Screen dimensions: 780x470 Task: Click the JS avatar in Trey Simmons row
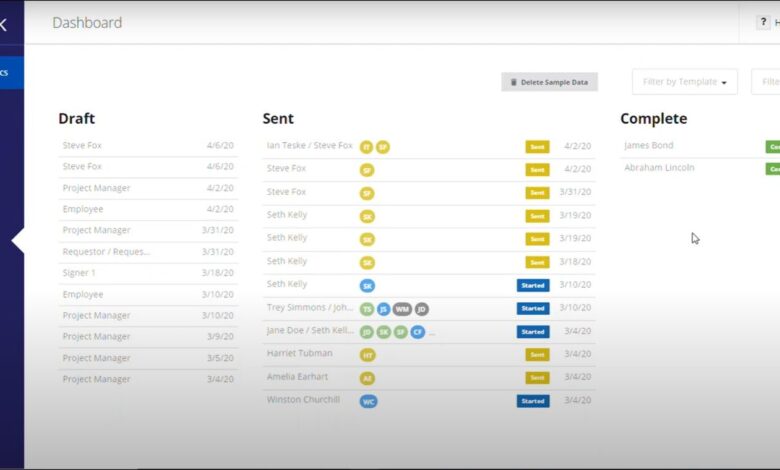click(383, 309)
